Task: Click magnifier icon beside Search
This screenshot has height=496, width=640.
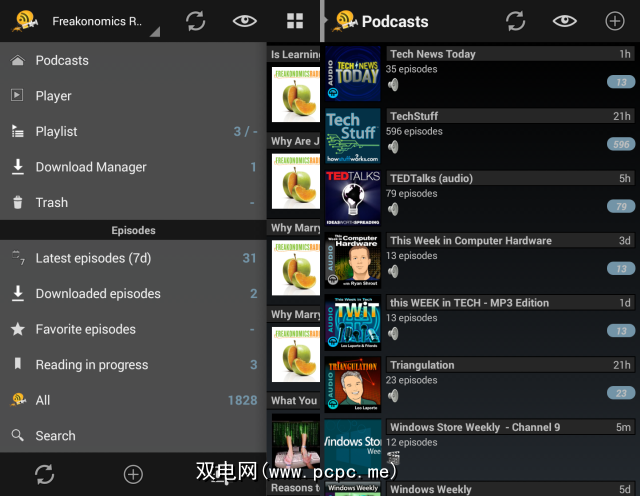Action: coord(18,435)
